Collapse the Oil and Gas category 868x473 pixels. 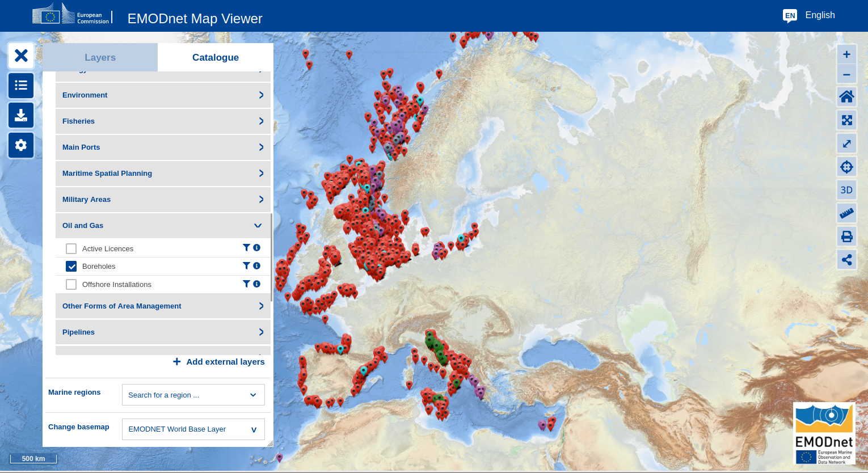pos(163,226)
